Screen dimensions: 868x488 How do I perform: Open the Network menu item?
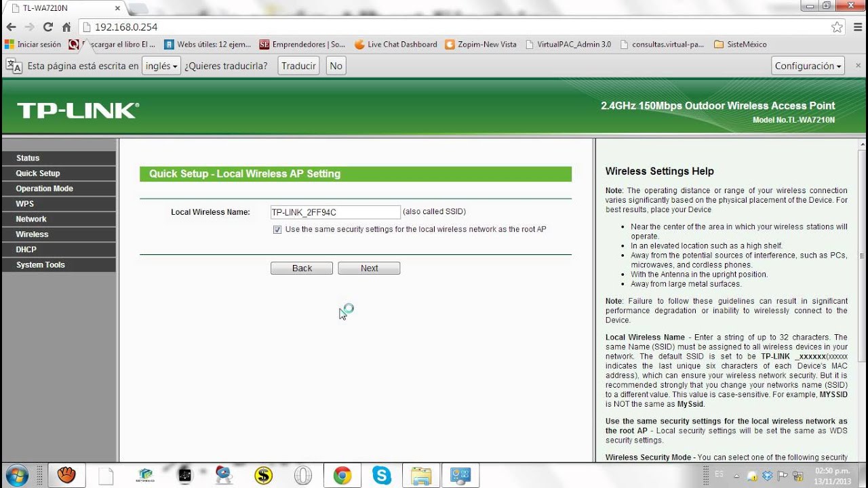[58, 219]
